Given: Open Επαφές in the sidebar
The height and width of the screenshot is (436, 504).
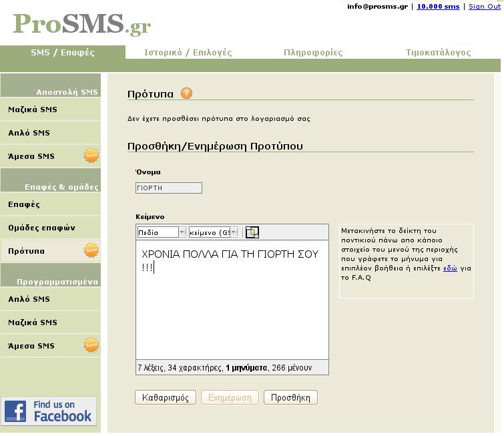Looking at the screenshot, I should tap(51, 204).
